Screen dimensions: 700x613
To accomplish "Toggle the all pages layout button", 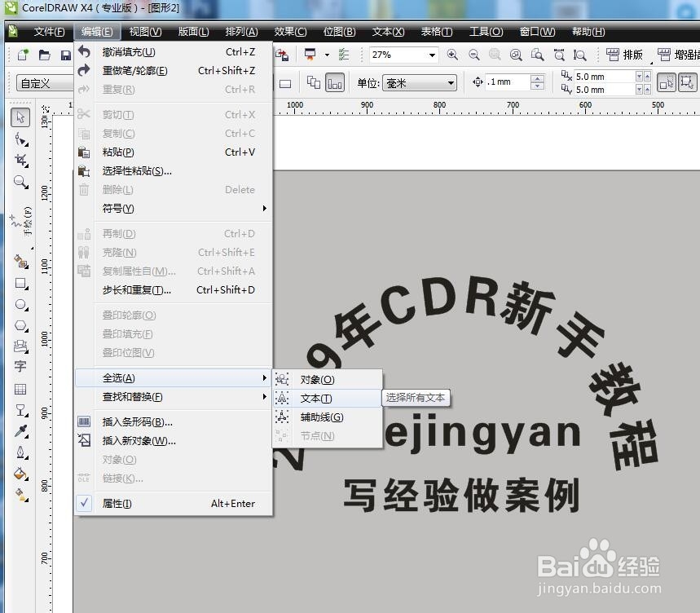I will coord(314,83).
